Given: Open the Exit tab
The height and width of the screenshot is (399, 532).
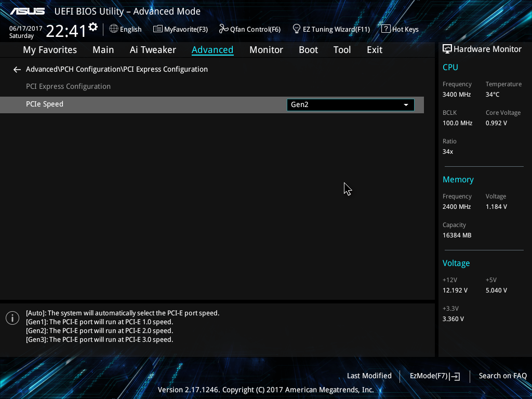Looking at the screenshot, I should (375, 50).
